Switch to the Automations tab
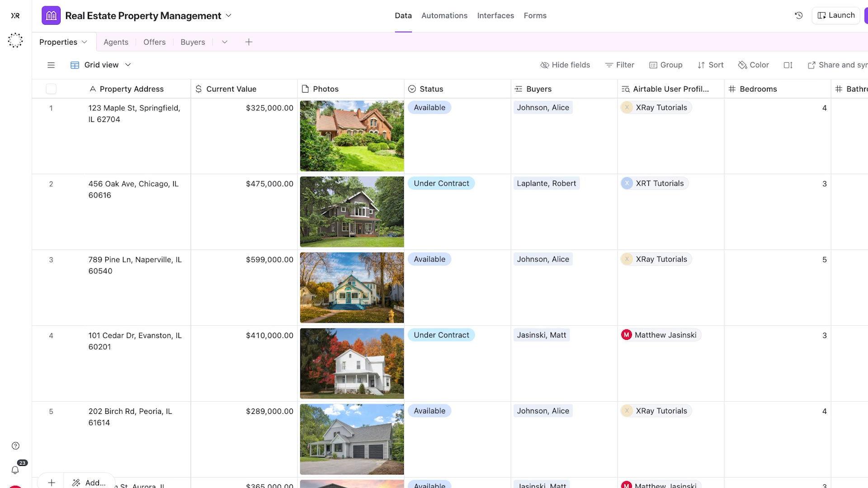The height and width of the screenshot is (488, 868). coord(444,15)
